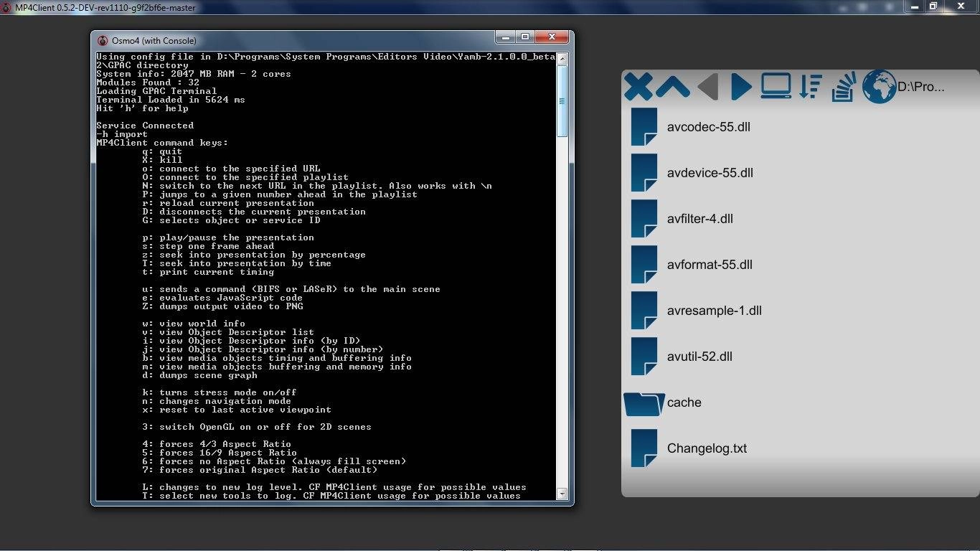Viewport: 980px width, 551px height.
Task: Click the 'Z: dumps output video to PNG' line
Action: [x=222, y=306]
